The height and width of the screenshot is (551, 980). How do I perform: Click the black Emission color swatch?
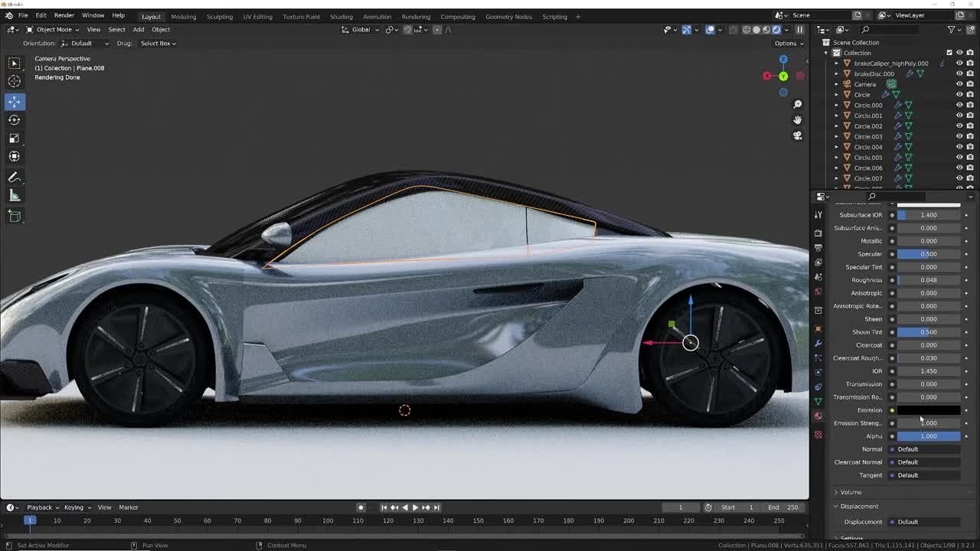928,410
